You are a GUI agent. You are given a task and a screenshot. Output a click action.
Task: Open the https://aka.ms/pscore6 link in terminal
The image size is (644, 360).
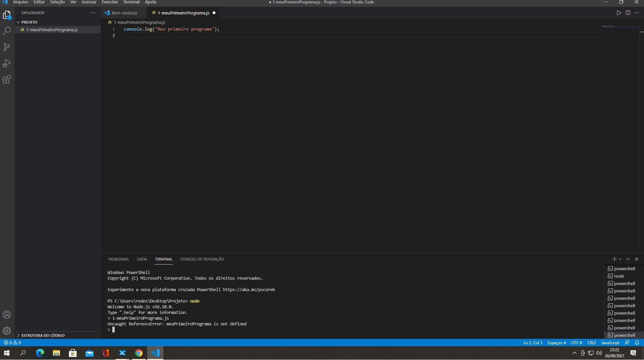(x=249, y=289)
